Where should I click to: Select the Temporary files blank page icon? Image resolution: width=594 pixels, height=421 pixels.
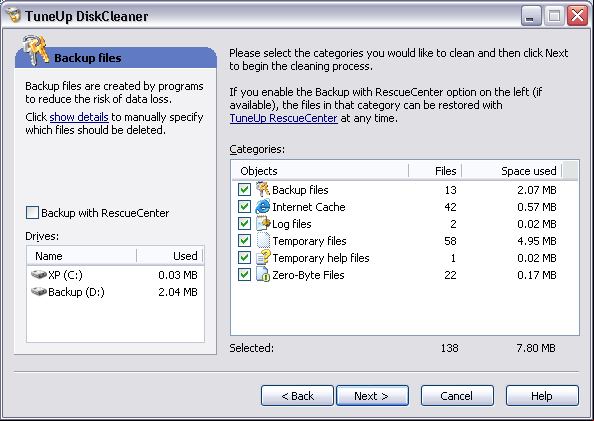point(263,241)
